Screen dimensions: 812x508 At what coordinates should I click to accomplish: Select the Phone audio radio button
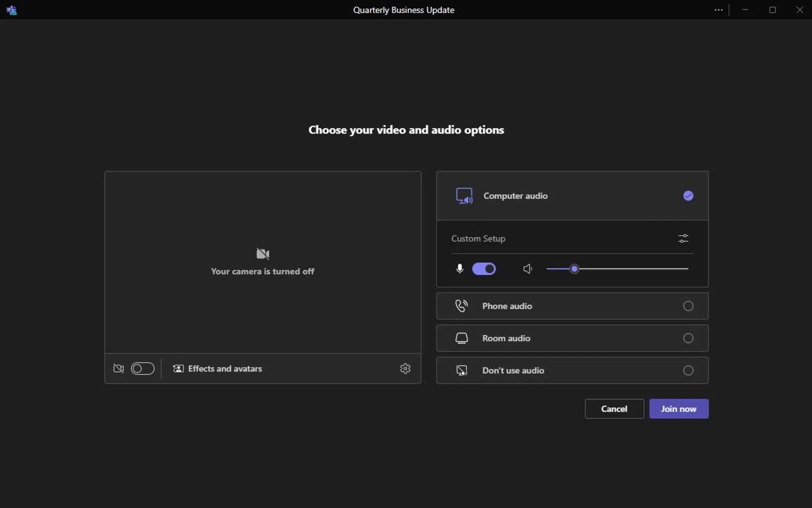click(x=688, y=306)
